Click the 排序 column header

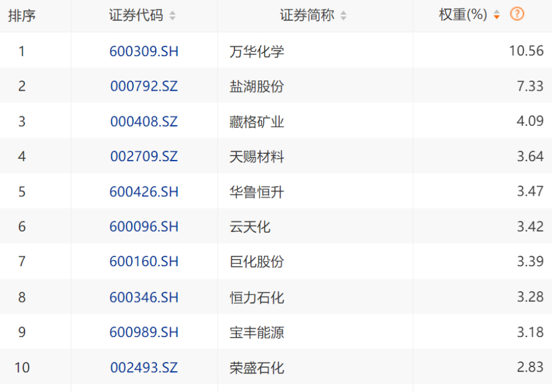tap(22, 16)
